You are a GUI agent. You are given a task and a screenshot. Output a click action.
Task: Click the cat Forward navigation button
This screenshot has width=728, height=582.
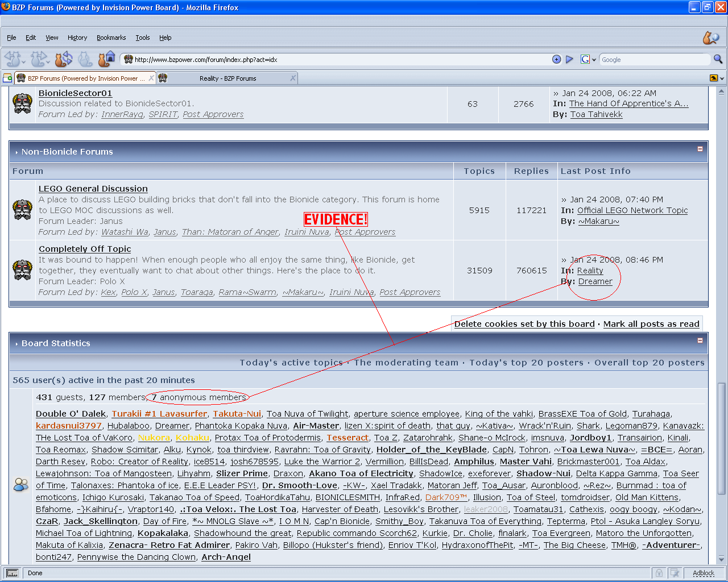(38, 59)
